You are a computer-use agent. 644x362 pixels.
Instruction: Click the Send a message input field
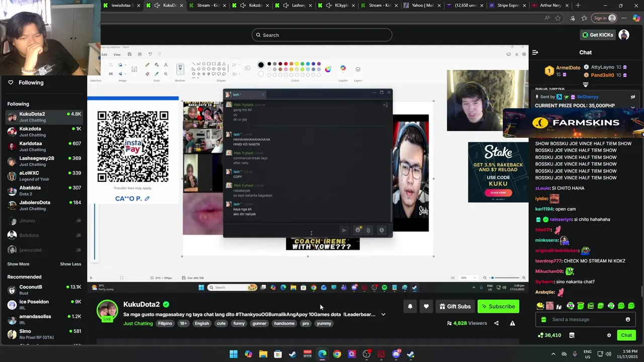[586, 319]
